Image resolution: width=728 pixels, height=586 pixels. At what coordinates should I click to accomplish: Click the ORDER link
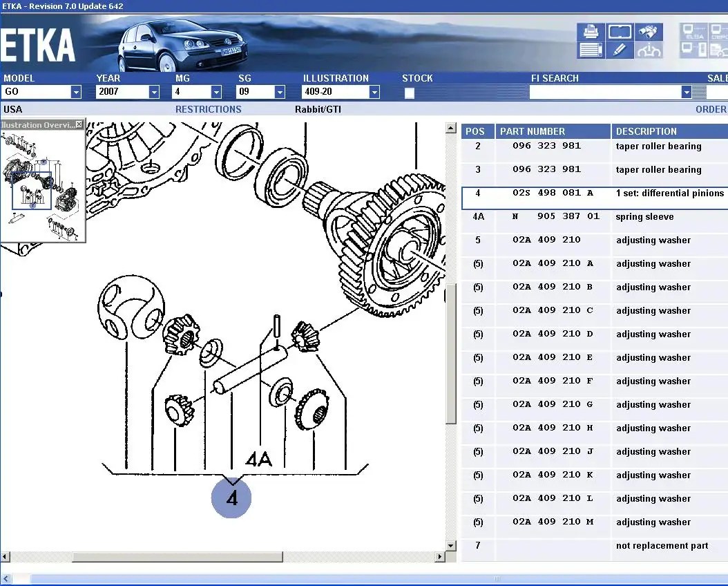[711, 109]
